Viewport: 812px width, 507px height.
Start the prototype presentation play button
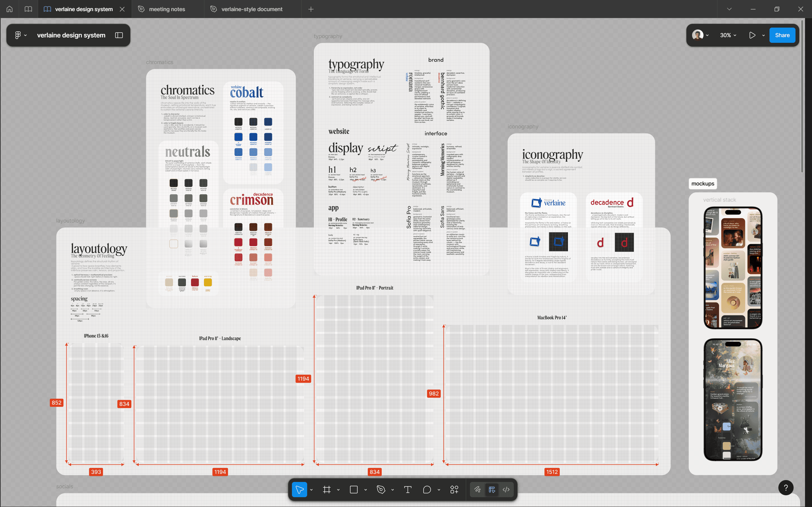click(x=752, y=35)
